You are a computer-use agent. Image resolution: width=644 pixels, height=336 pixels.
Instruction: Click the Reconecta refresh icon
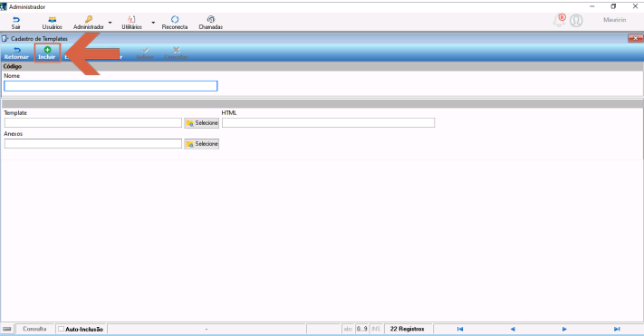click(x=175, y=19)
